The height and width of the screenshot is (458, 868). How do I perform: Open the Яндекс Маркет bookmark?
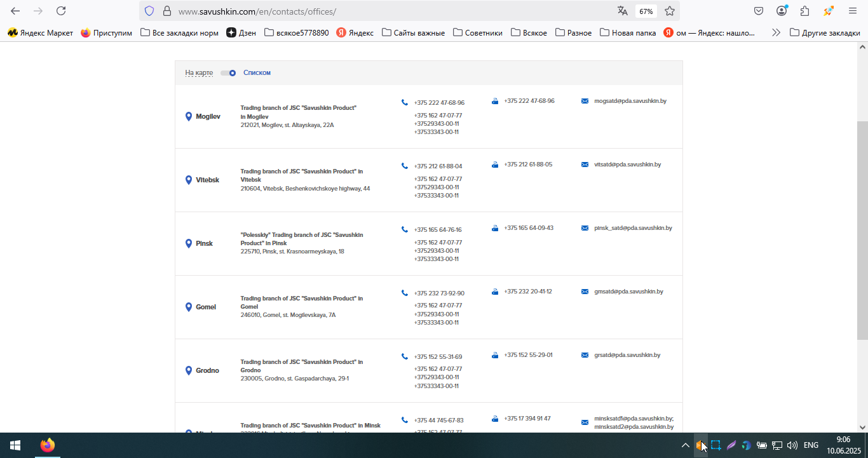click(x=41, y=32)
